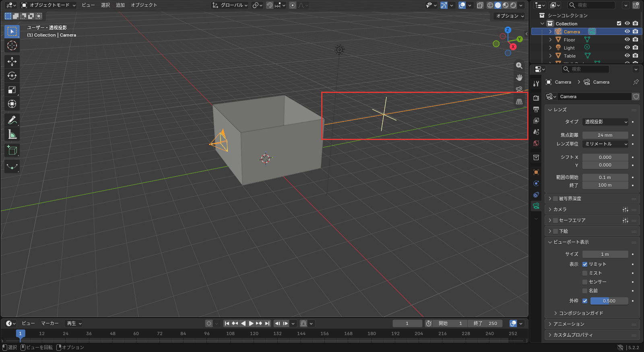644x352 pixels.
Task: Open the レンズ単位 ミリメートル dropdown
Action: click(x=605, y=144)
